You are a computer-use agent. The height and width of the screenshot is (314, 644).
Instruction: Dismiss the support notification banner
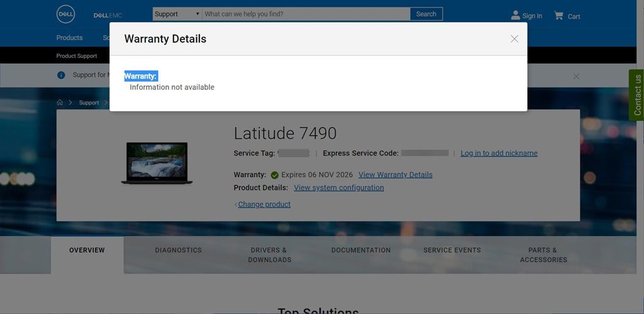pos(576,76)
